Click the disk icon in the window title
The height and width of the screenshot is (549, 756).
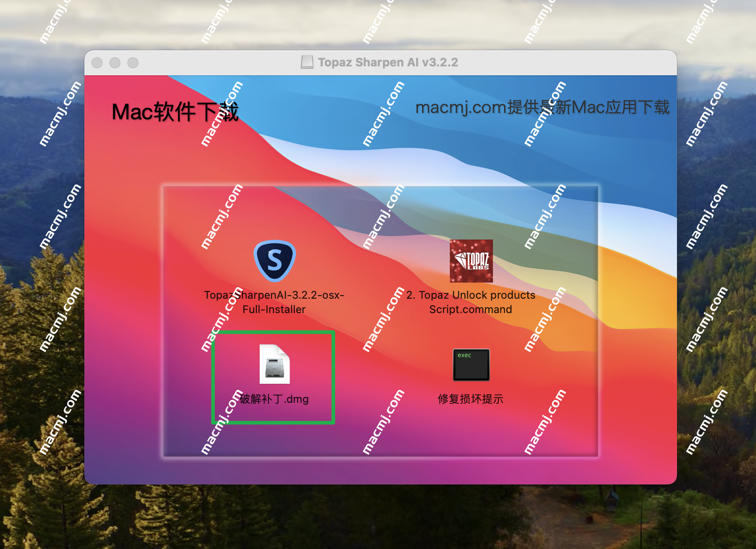pos(307,62)
